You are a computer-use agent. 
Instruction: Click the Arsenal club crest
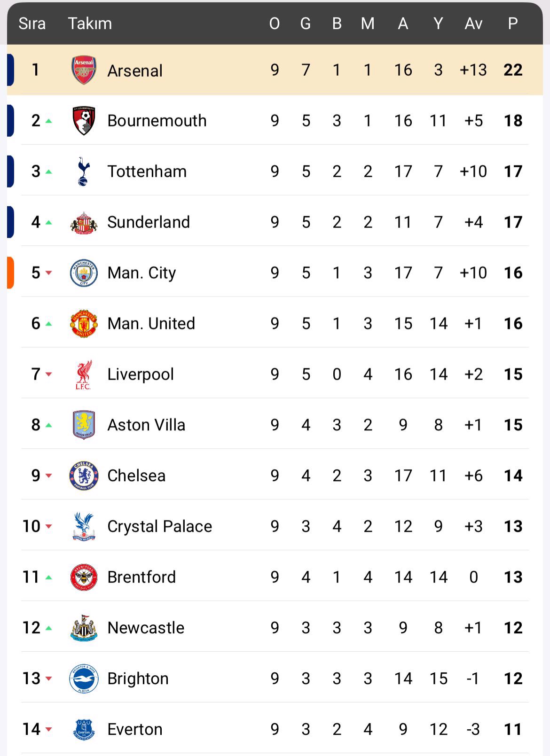(x=84, y=70)
